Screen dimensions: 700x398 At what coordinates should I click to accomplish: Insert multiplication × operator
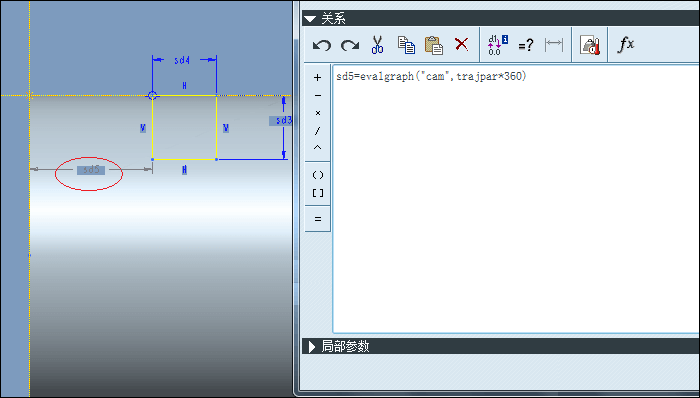pyautogui.click(x=317, y=113)
